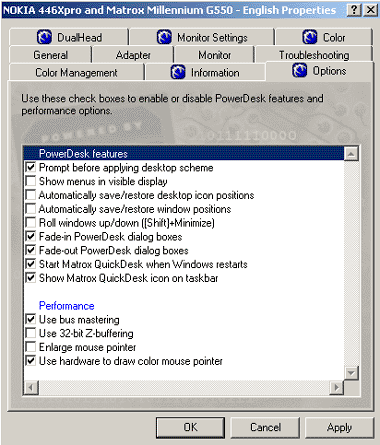Click the Matrox icon on DualHead tab

point(44,37)
